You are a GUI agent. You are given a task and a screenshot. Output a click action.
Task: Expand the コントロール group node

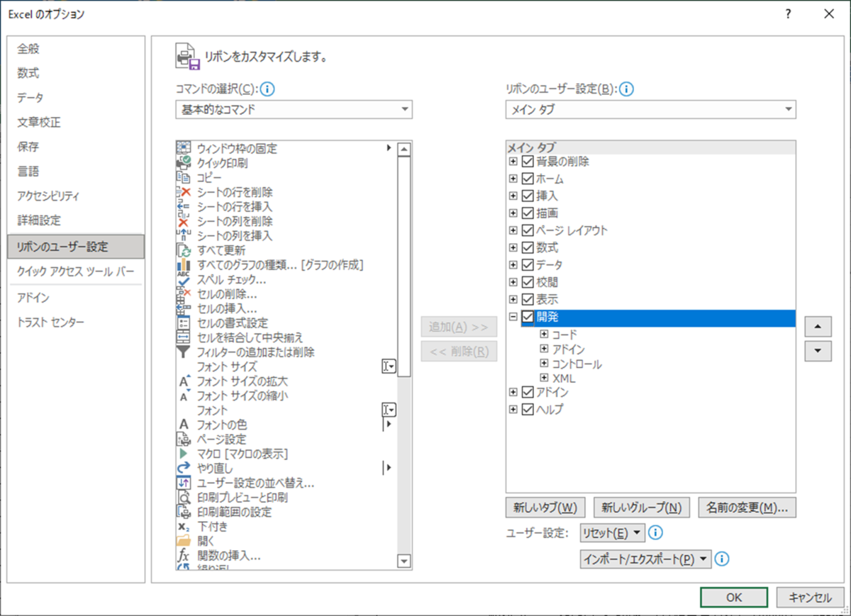[x=545, y=364]
